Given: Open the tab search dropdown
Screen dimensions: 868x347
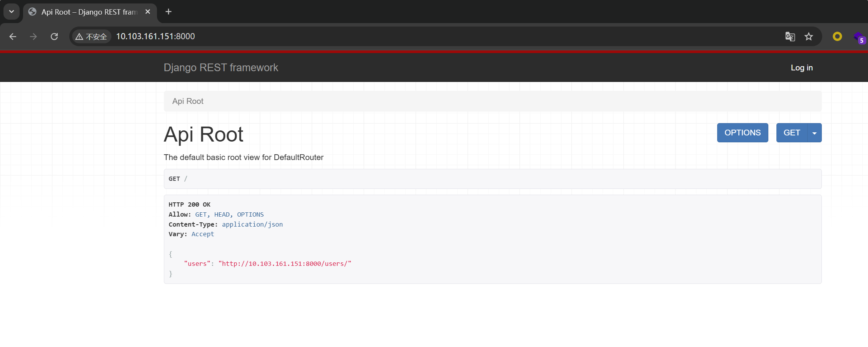Looking at the screenshot, I should (x=12, y=12).
